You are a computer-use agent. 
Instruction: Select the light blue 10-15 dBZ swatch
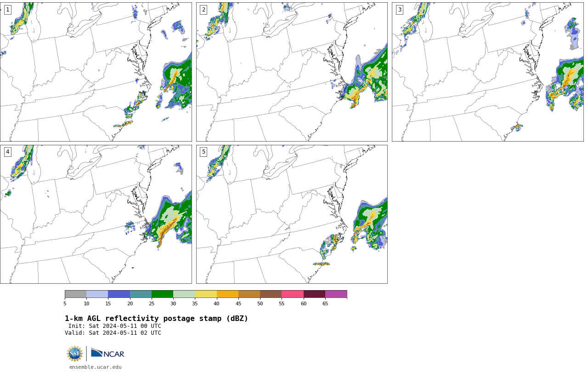[x=97, y=294]
